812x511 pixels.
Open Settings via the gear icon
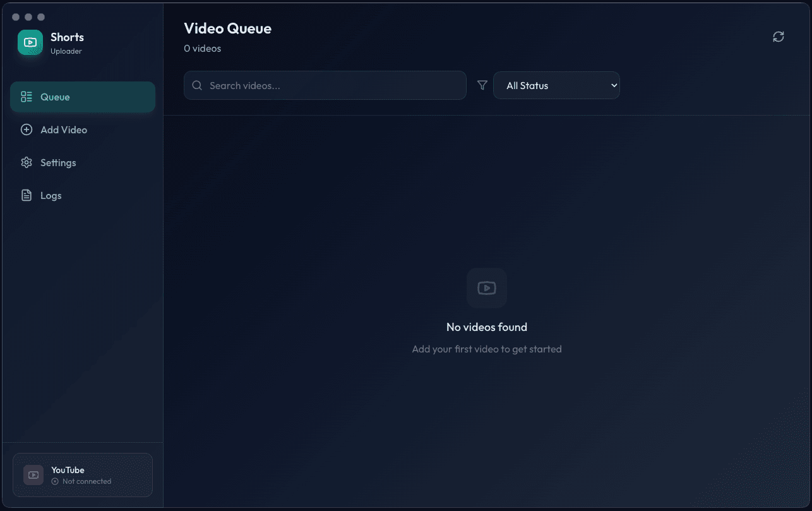click(x=26, y=162)
